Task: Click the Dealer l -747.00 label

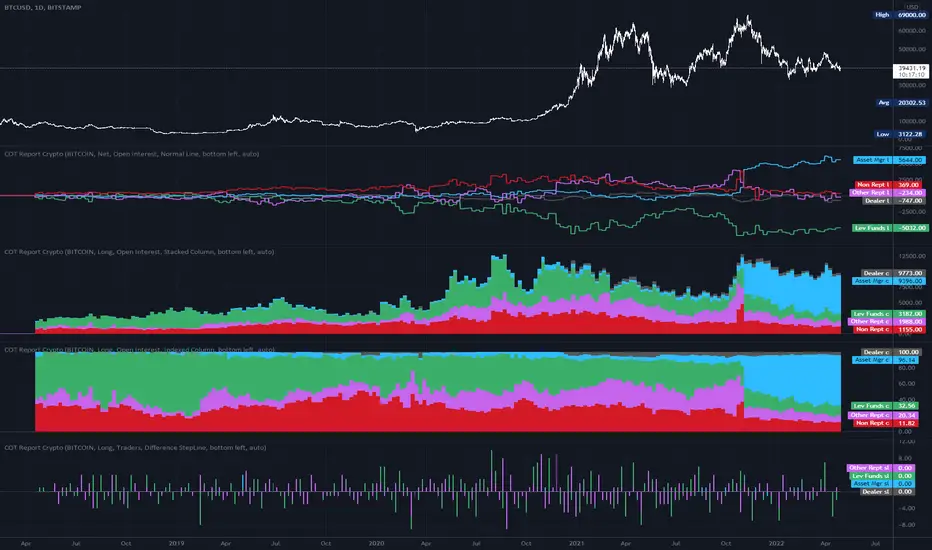Action: tap(894, 201)
